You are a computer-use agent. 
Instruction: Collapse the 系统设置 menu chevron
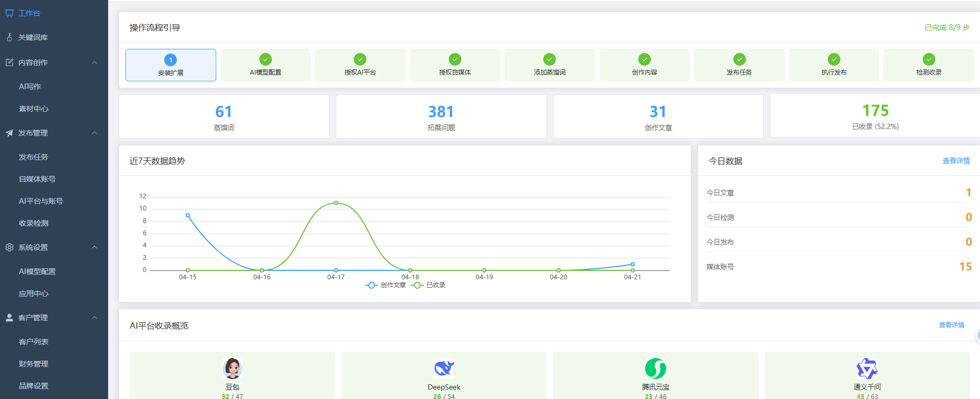point(94,247)
